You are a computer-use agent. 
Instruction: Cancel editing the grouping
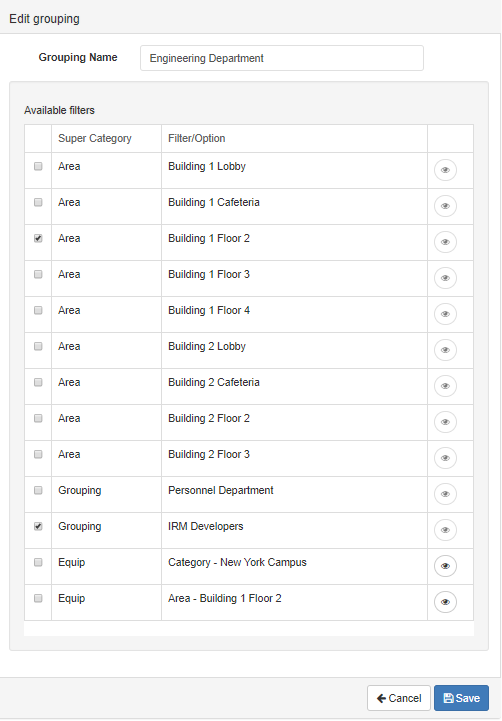point(399,698)
